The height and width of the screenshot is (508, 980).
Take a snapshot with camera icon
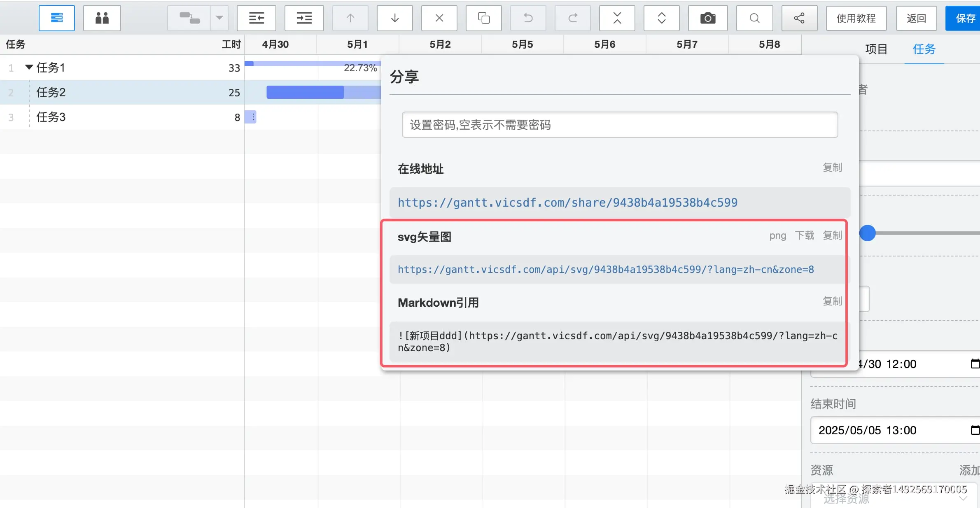click(x=707, y=18)
